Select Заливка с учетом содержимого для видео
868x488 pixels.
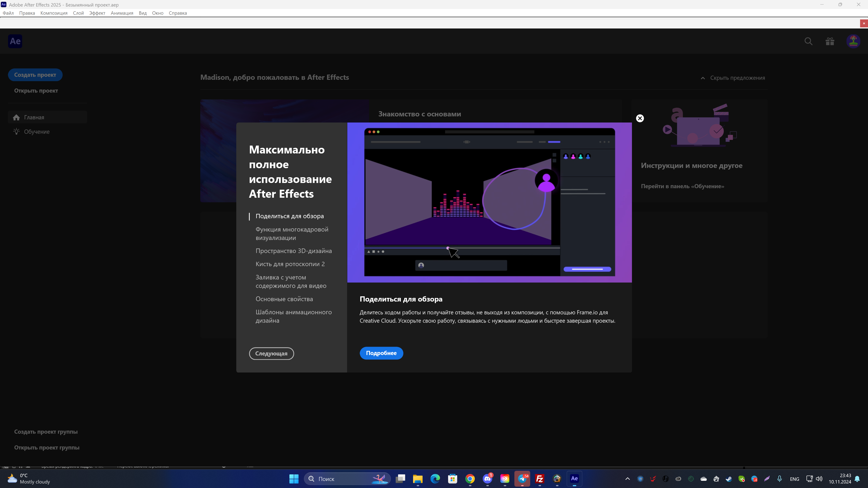click(x=291, y=282)
